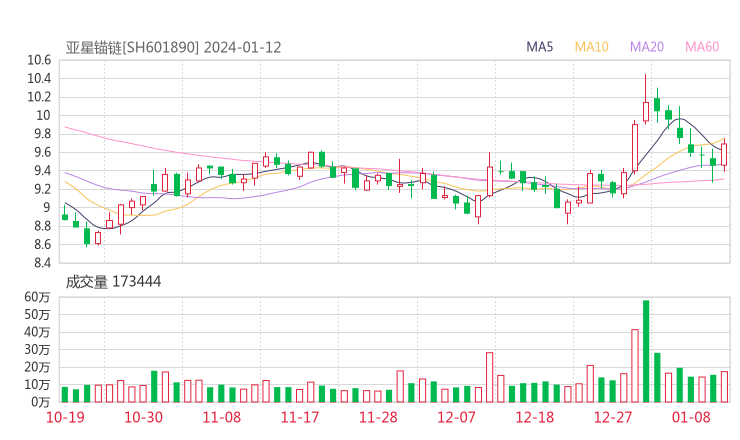Click the 成交量 173444 volume label
The height and width of the screenshot is (440, 740).
113,282
